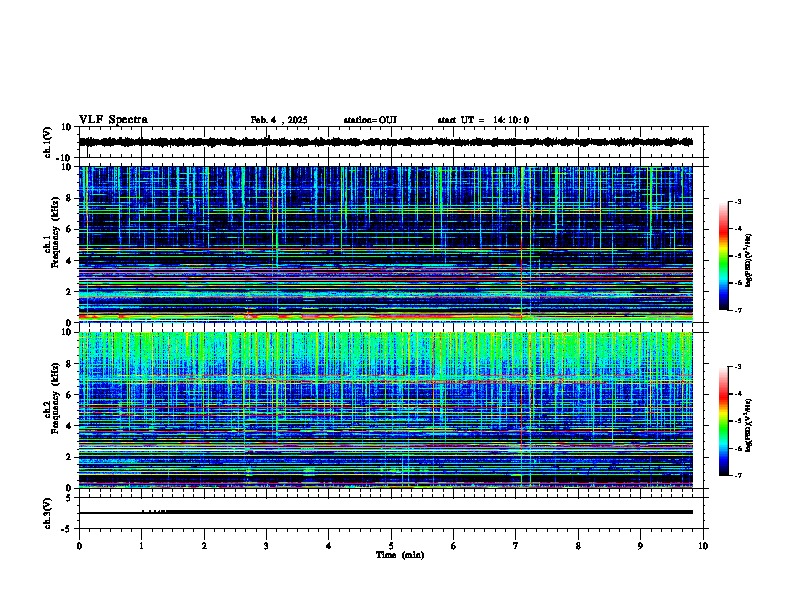Click the "-7" label on ch.2 colorbar
The width and height of the screenshot is (792, 612).
(x=737, y=476)
